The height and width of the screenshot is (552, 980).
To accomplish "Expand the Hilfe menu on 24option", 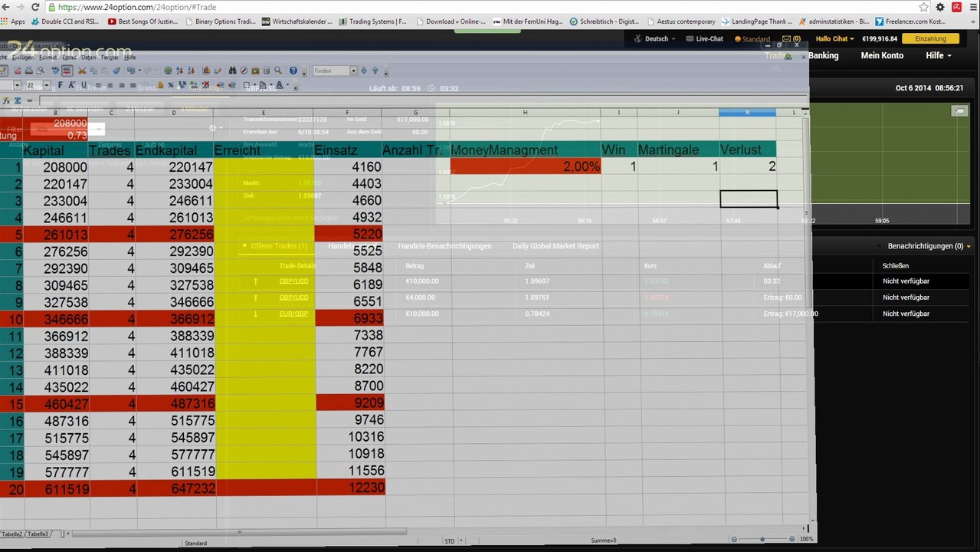I will click(x=939, y=55).
